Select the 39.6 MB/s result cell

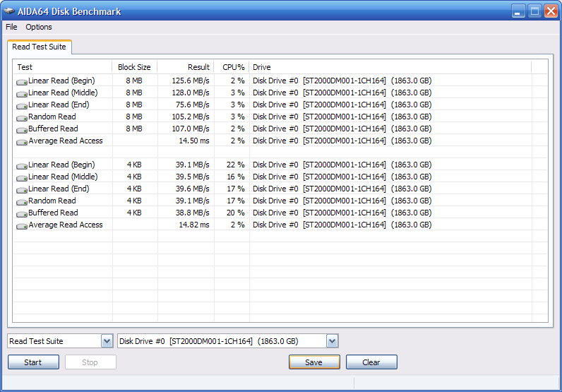coord(193,189)
